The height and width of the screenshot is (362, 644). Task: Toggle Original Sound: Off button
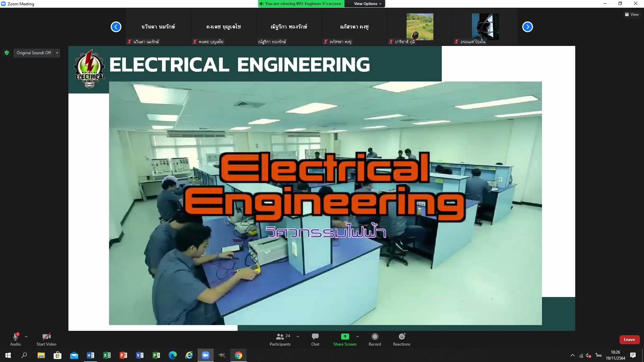[34, 53]
